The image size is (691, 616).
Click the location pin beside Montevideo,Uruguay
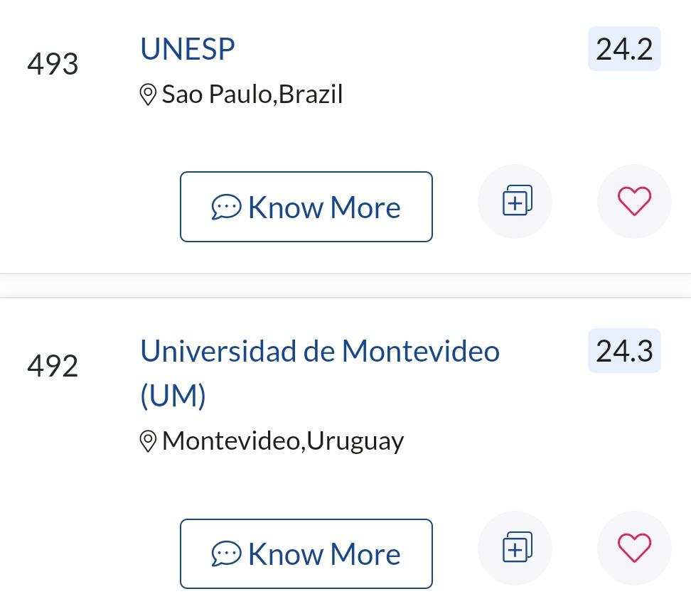point(148,441)
